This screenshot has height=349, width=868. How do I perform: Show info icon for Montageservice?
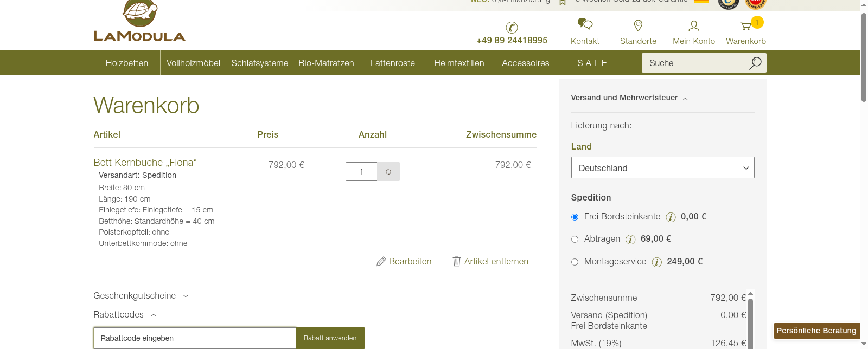click(657, 262)
